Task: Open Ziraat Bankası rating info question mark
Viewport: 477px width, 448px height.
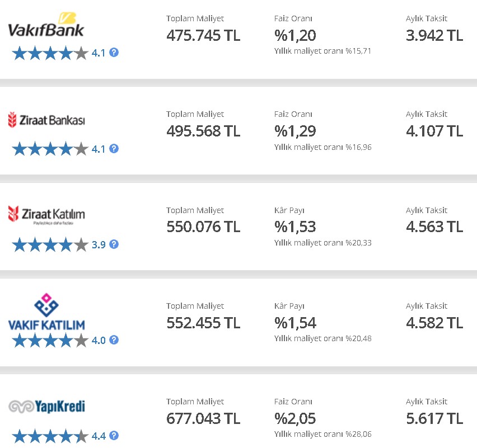Action: pos(114,149)
